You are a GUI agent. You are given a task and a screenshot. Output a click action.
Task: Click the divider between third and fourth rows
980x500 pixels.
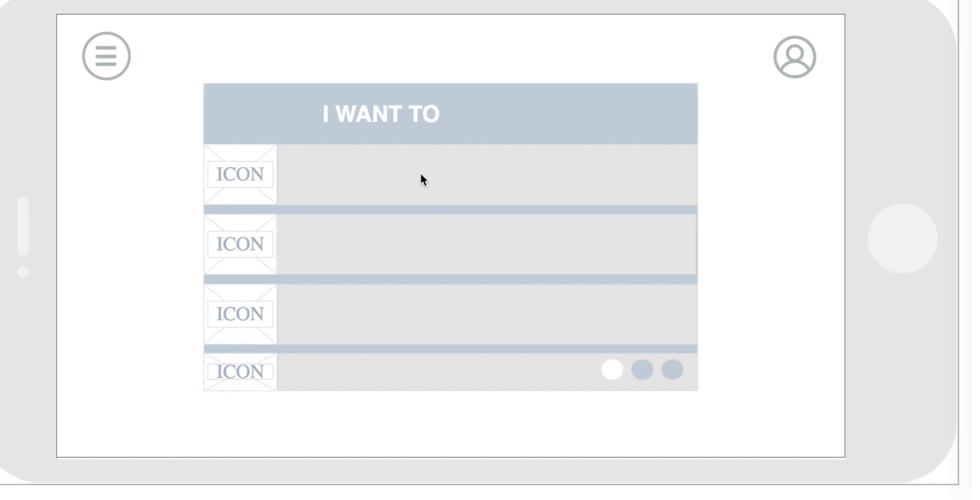point(450,349)
